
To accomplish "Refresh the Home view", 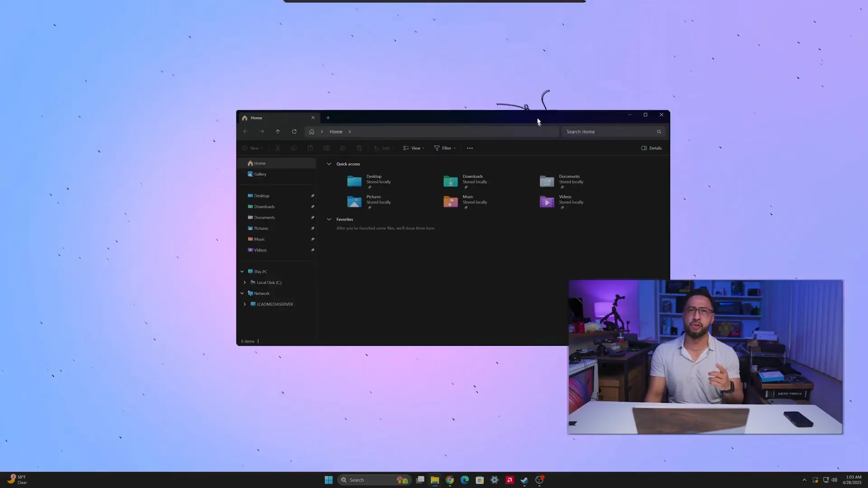I will 294,131.
